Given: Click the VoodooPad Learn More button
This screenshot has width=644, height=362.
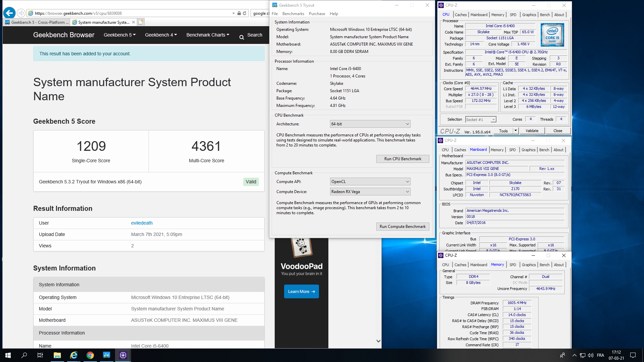Looking at the screenshot, I should (301, 292).
